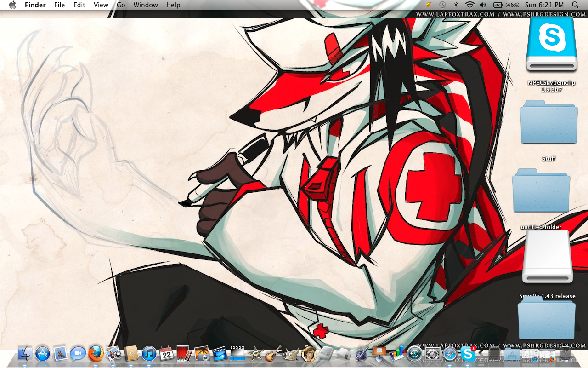This screenshot has width=588, height=368.
Task: Open the Go menu
Action: (121, 5)
